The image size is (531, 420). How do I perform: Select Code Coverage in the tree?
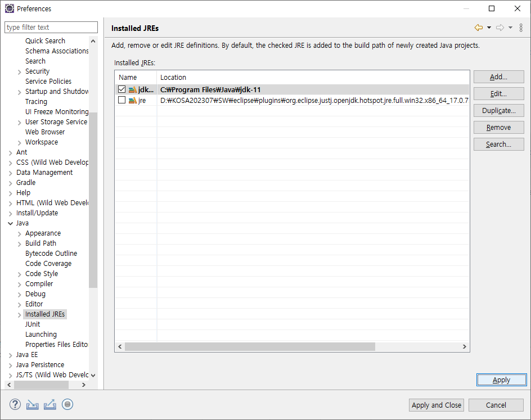48,264
